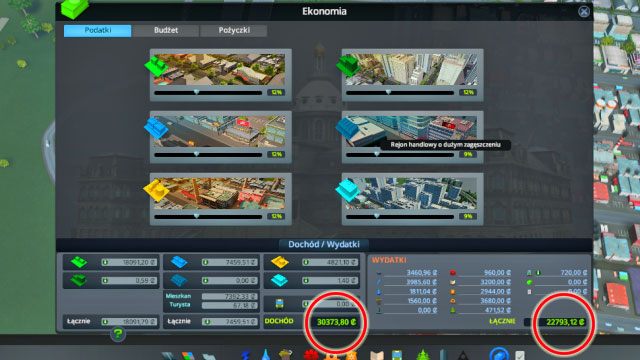Screen dimensions: 640x360
Task: Click the public transport bus income icon
Action: (x=280, y=304)
